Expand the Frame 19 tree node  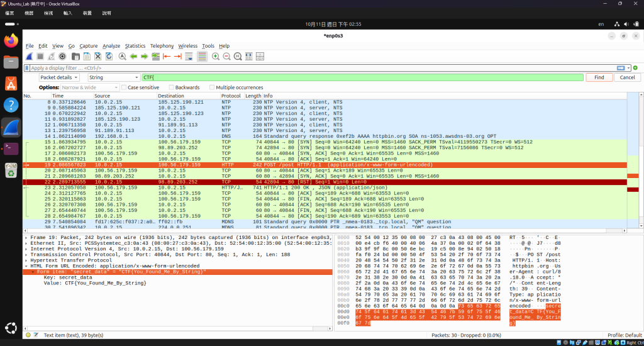[26, 238]
